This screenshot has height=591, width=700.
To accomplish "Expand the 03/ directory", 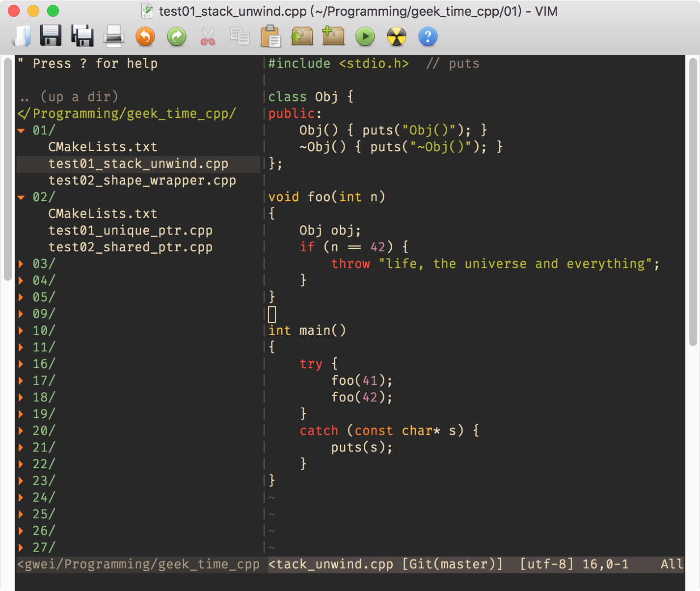I will pyautogui.click(x=42, y=264).
